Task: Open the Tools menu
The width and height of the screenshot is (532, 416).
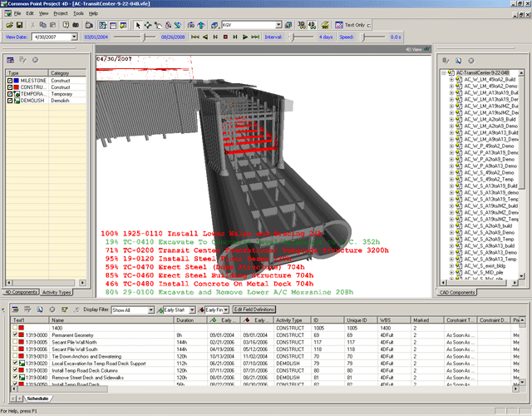Action: coord(78,13)
